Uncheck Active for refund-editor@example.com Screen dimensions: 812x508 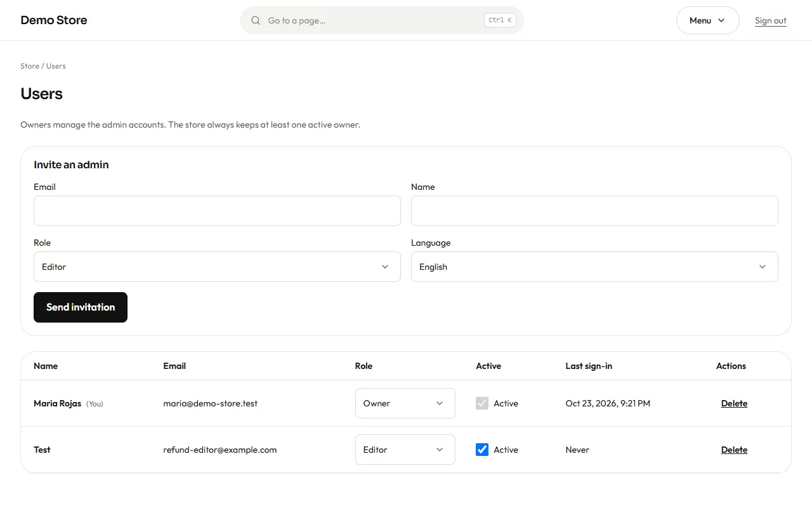tap(482, 450)
